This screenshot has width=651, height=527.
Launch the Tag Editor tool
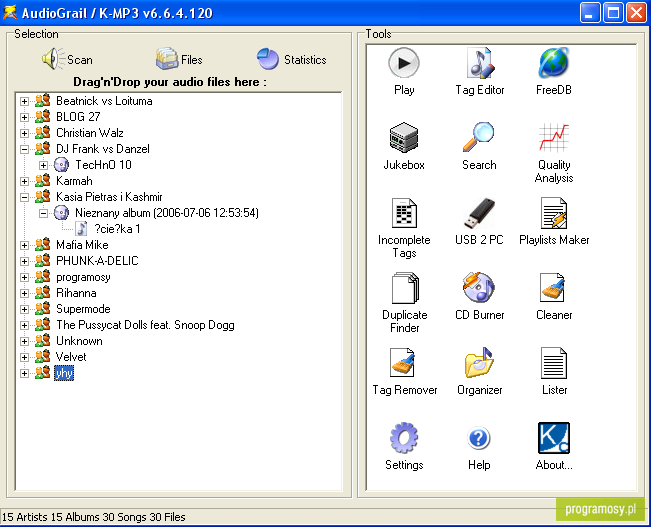[x=480, y=71]
